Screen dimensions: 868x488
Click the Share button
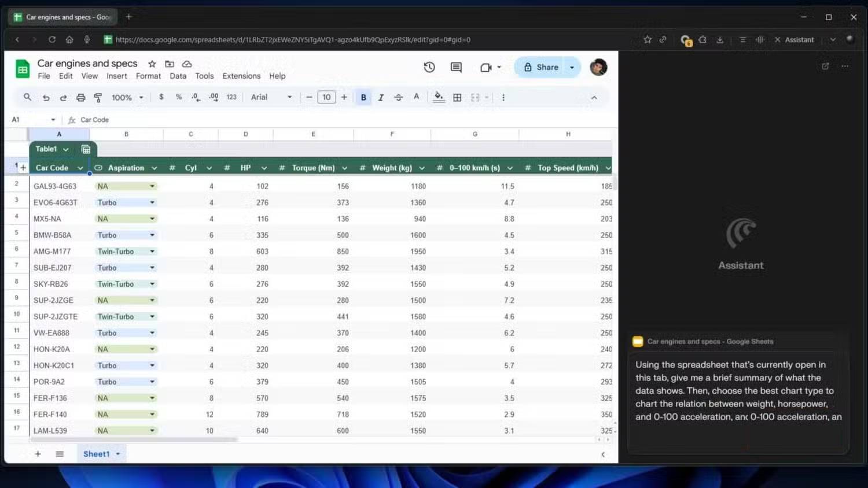pos(541,67)
